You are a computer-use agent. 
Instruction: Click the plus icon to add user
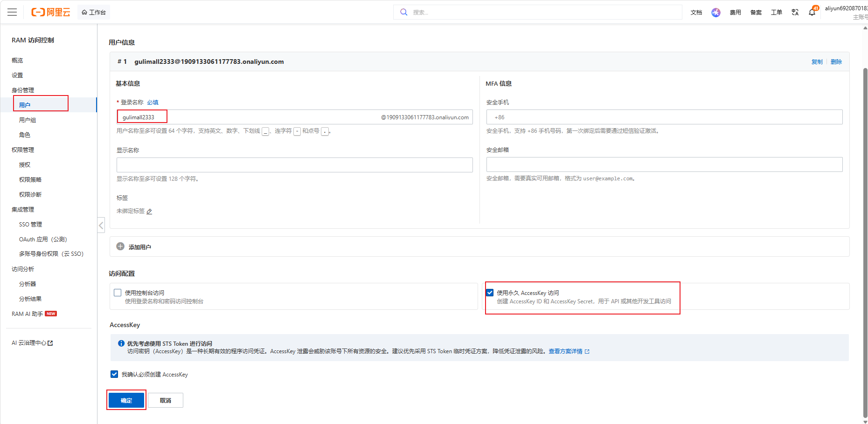tap(120, 246)
